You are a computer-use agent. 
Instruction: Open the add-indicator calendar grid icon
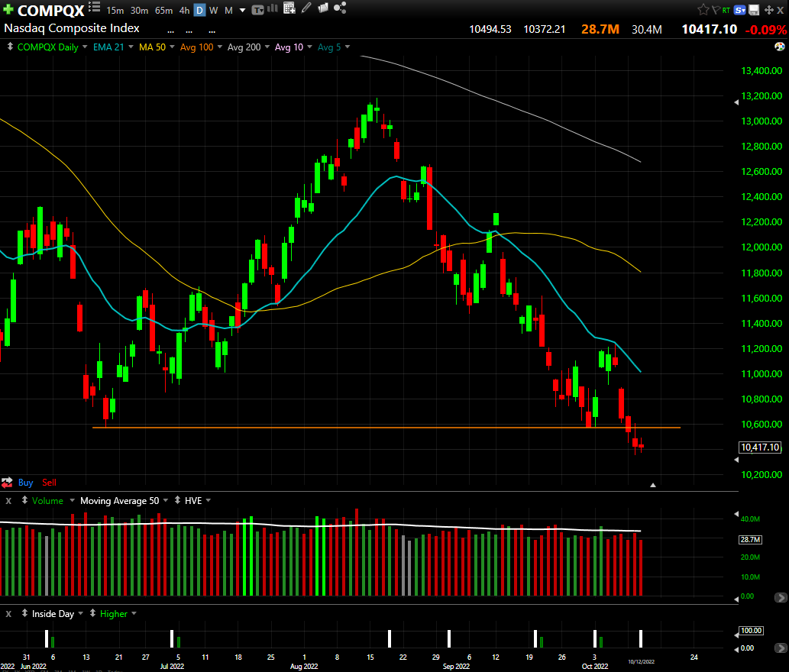289,8
